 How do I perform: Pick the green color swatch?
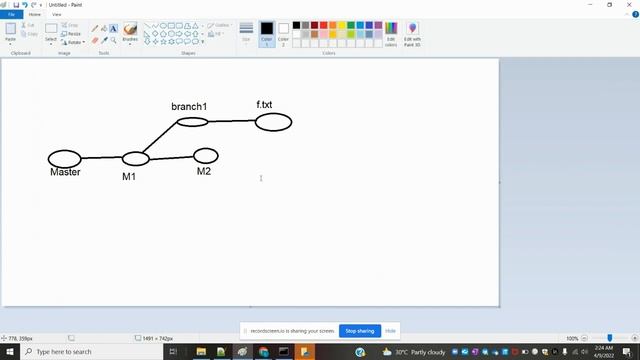(351, 25)
